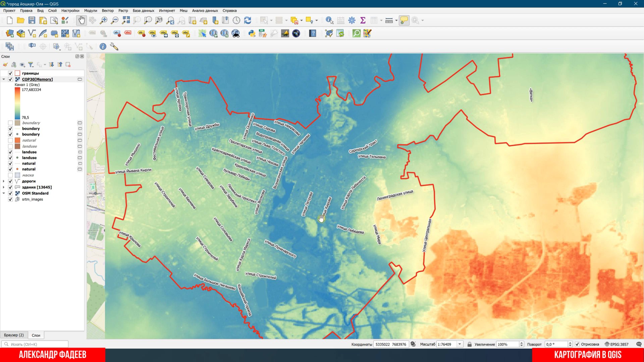Activate the Zoom In tool
The height and width of the screenshot is (362, 644).
click(104, 20)
